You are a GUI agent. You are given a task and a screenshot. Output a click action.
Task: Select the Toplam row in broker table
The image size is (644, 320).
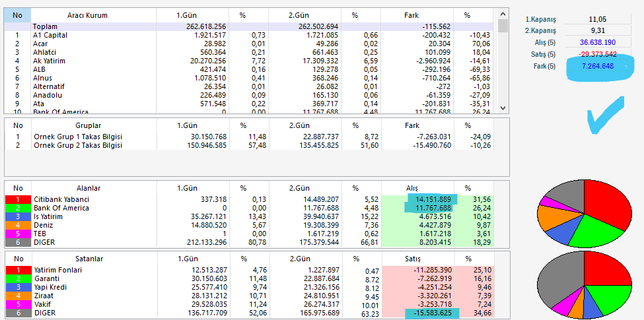tap(248, 26)
